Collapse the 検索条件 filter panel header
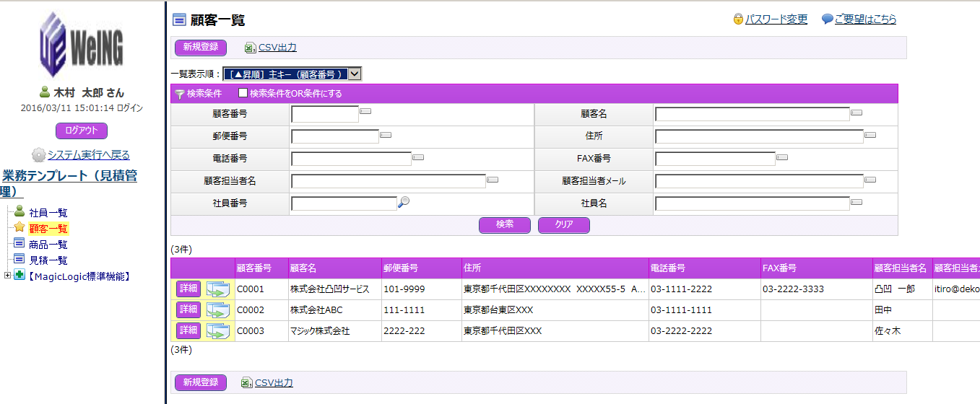Viewport: 980px width, 404px height. tap(197, 94)
